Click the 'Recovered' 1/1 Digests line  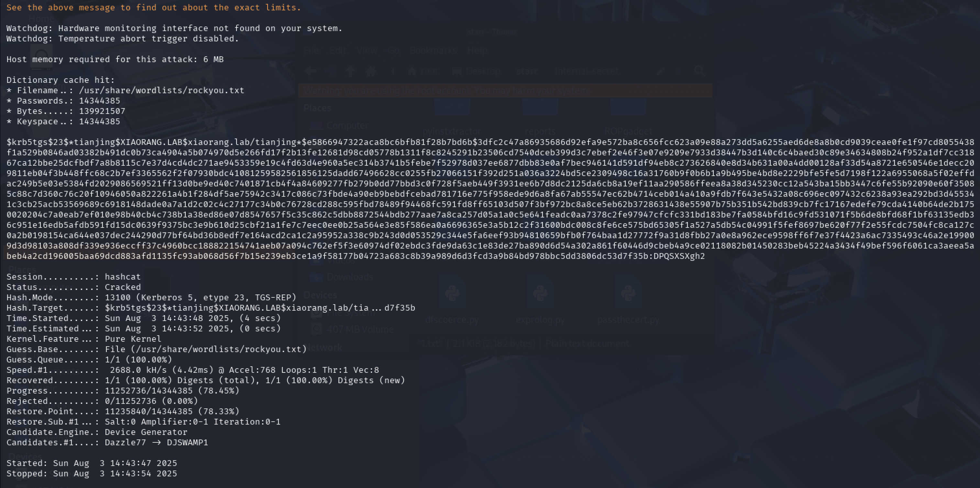(x=205, y=380)
